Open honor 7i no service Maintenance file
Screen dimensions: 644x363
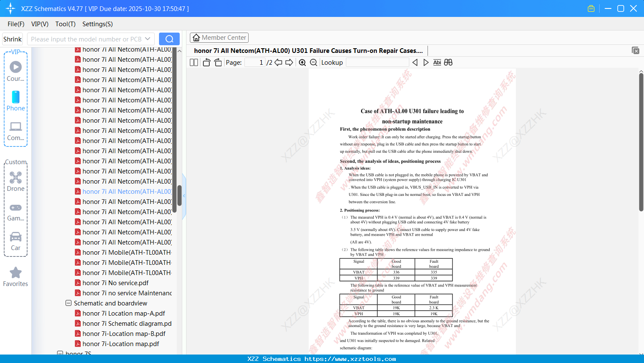coord(127,293)
